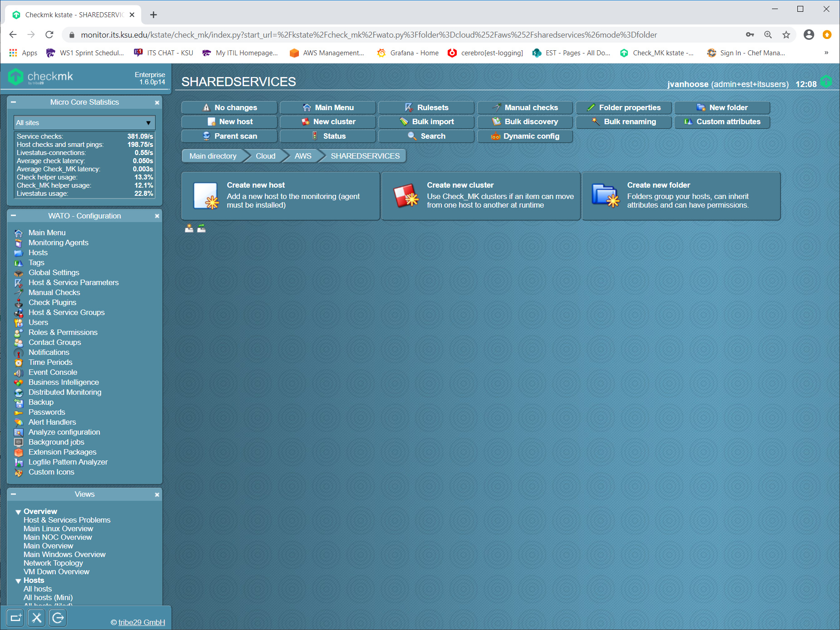Go to Main directory breadcrumb
The height and width of the screenshot is (630, 840).
click(x=213, y=156)
